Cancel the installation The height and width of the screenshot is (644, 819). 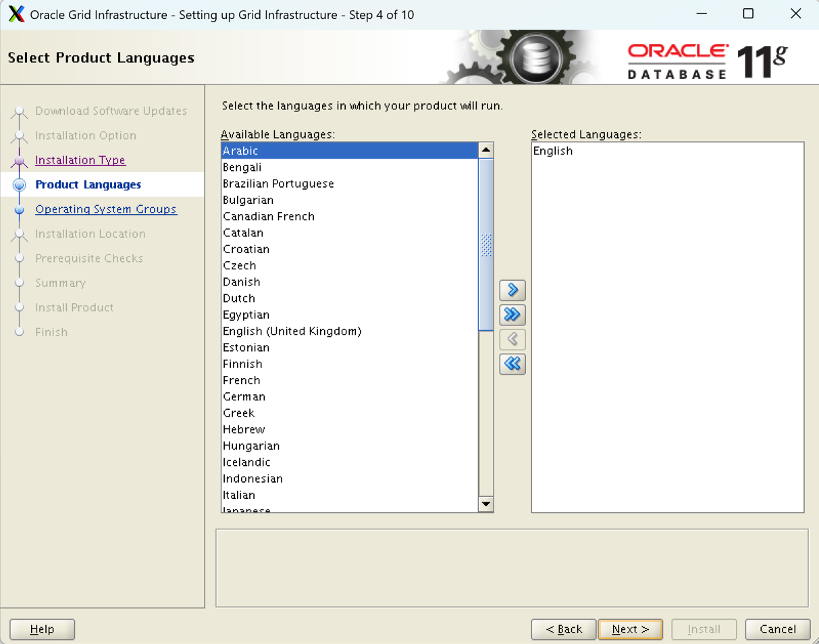tap(778, 629)
